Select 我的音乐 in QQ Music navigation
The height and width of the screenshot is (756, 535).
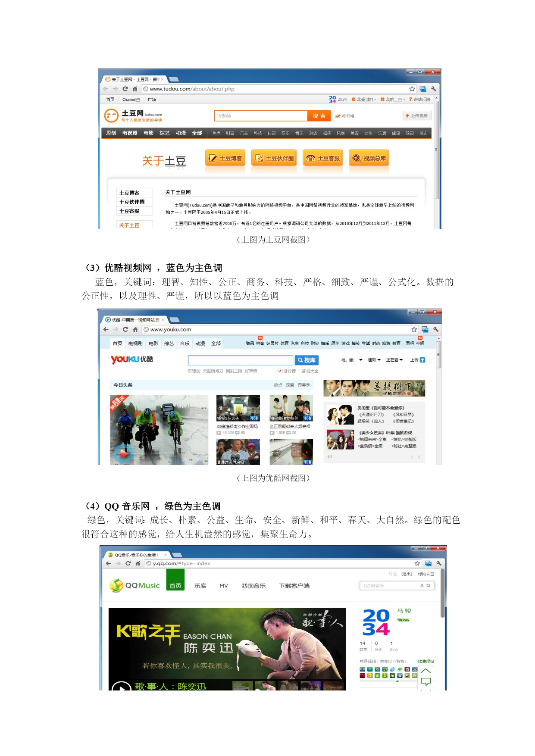(253, 586)
